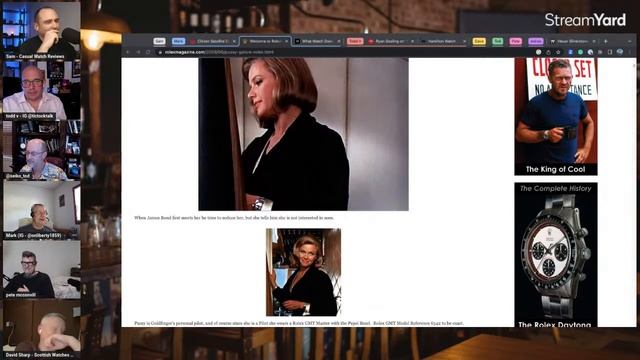Collapse the blue Mark tab group
640x360 pixels.
pyautogui.click(x=178, y=41)
